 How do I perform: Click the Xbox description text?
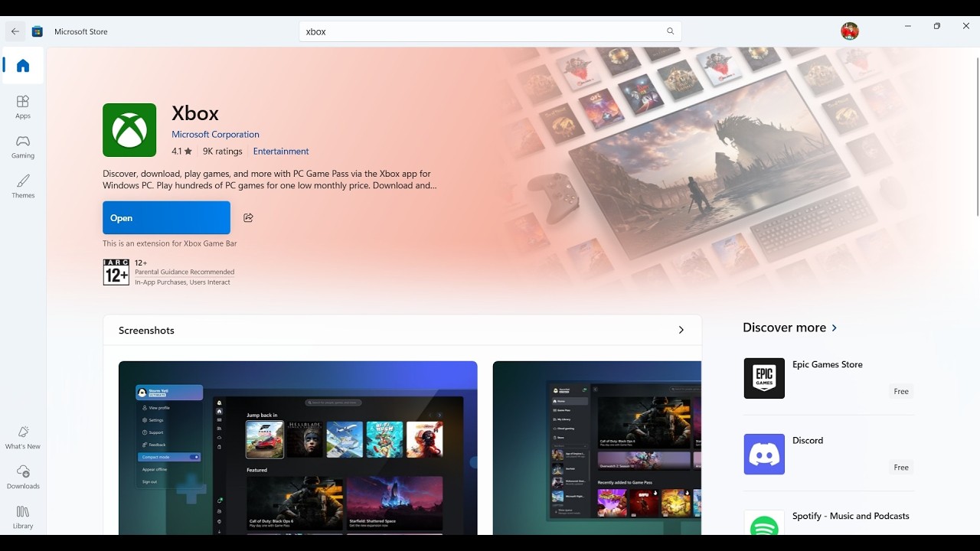click(x=269, y=179)
